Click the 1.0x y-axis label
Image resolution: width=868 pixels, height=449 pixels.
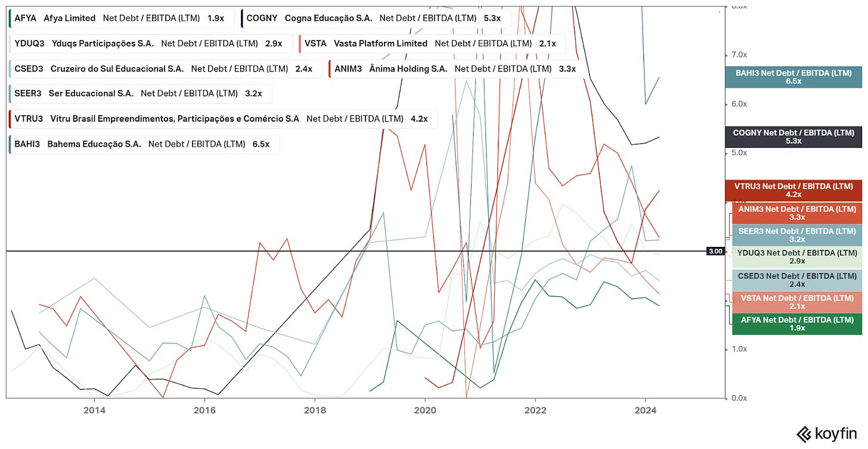[x=739, y=349]
